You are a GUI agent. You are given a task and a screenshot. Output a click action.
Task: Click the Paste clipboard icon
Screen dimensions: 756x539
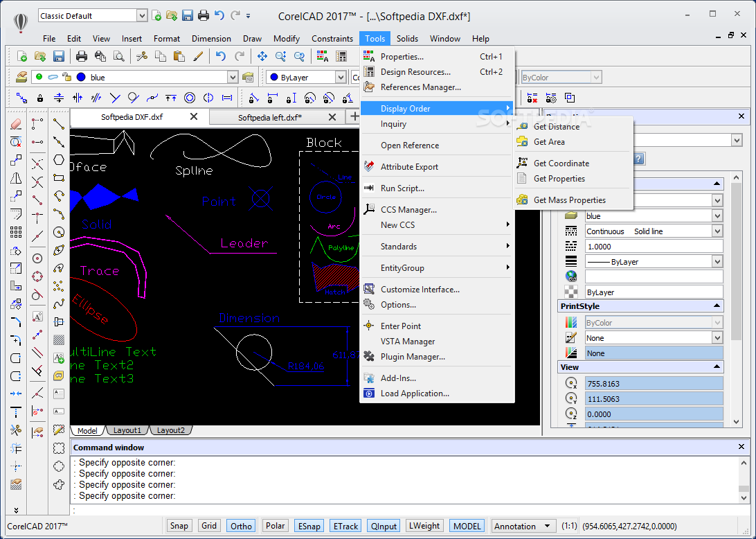pyautogui.click(x=179, y=56)
